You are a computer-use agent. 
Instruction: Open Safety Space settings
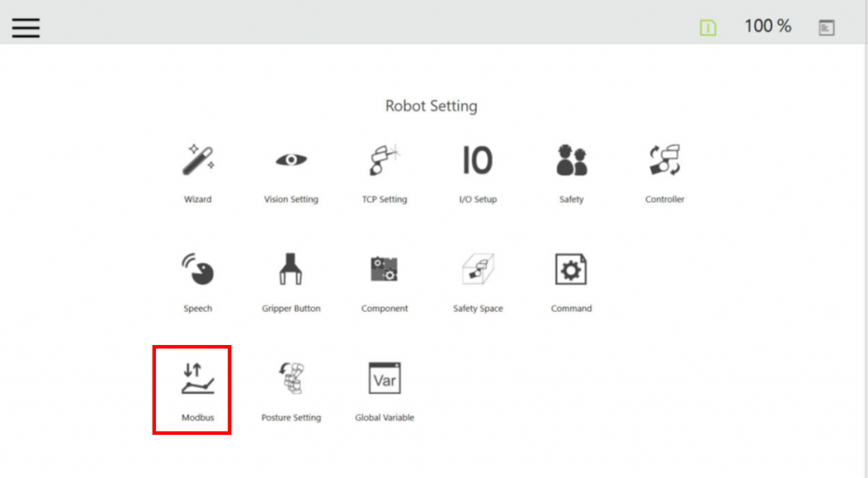click(477, 270)
